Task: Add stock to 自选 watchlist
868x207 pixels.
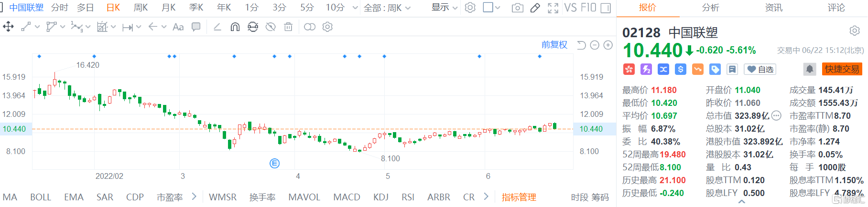Action: [760, 69]
